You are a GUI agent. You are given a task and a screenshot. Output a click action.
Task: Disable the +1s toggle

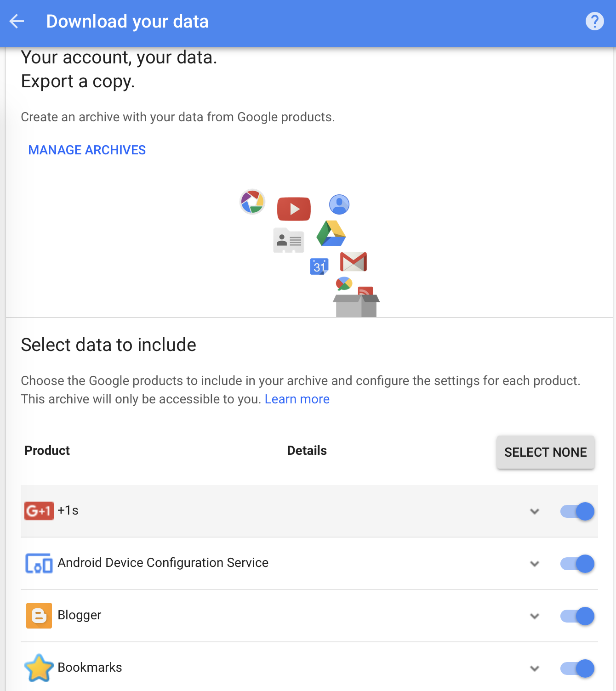577,511
